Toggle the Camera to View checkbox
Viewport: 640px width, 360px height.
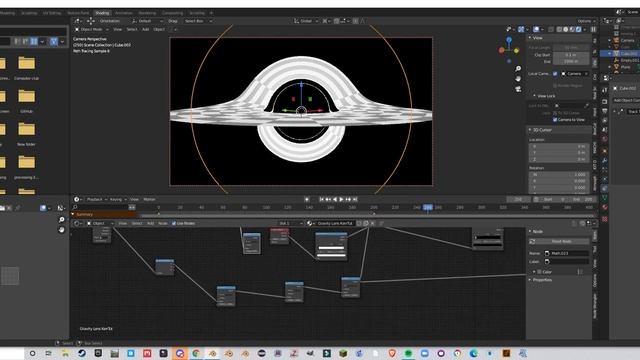pos(555,120)
